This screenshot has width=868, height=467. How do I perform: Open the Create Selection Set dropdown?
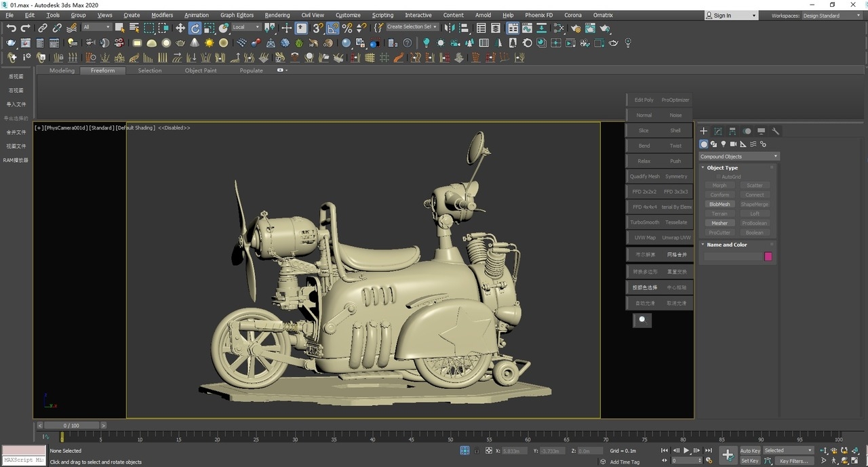pyautogui.click(x=412, y=27)
